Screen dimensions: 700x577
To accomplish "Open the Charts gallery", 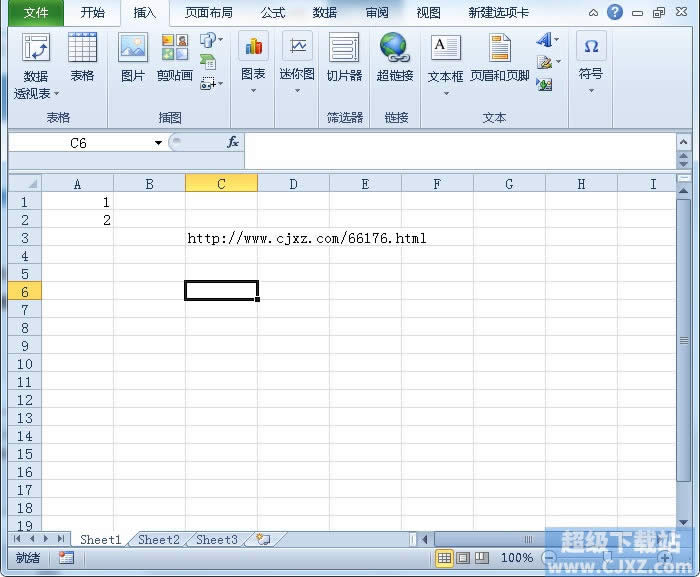I will [x=253, y=63].
